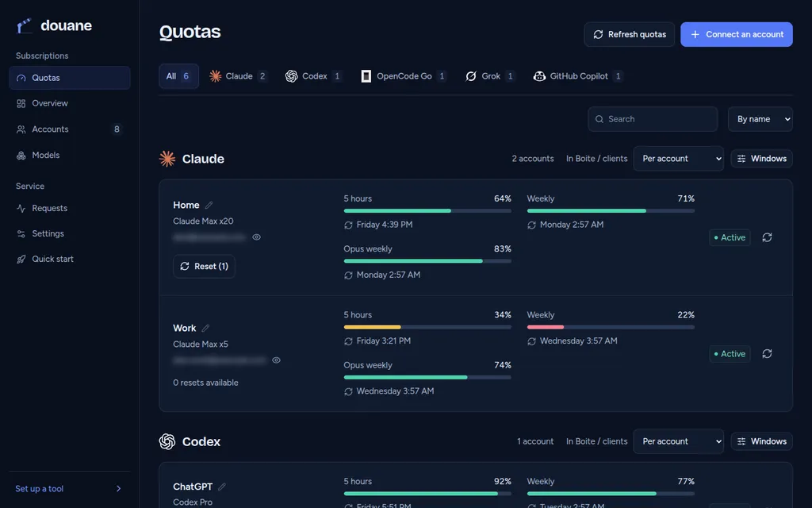Filter by the Claude tab
Image resolution: width=812 pixels, height=508 pixels.
pyautogui.click(x=238, y=76)
